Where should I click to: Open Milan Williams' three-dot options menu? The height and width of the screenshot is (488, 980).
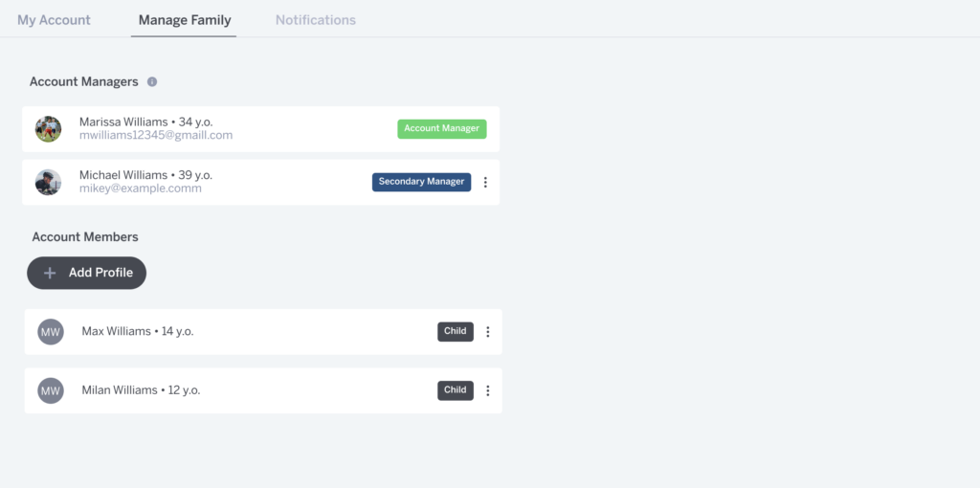[x=487, y=390]
